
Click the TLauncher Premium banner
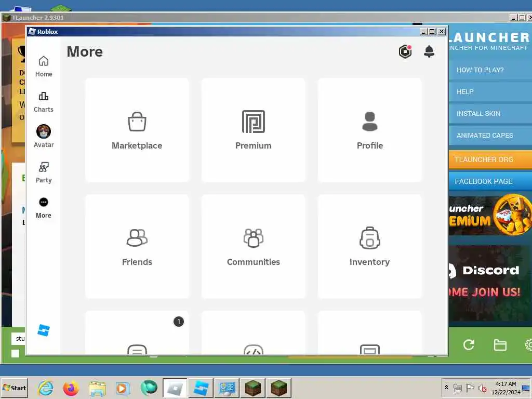490,216
